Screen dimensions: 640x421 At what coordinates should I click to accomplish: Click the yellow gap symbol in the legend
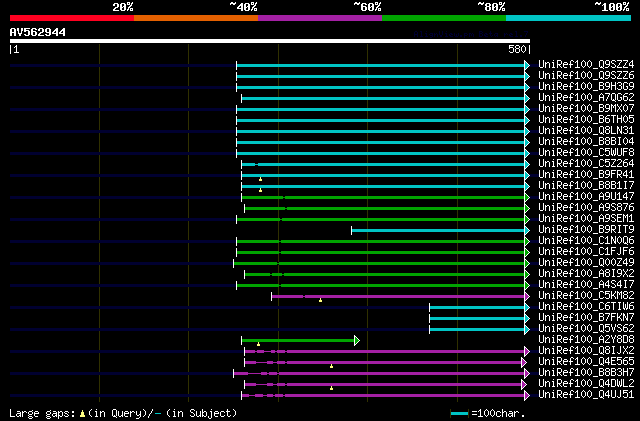tap(82, 414)
